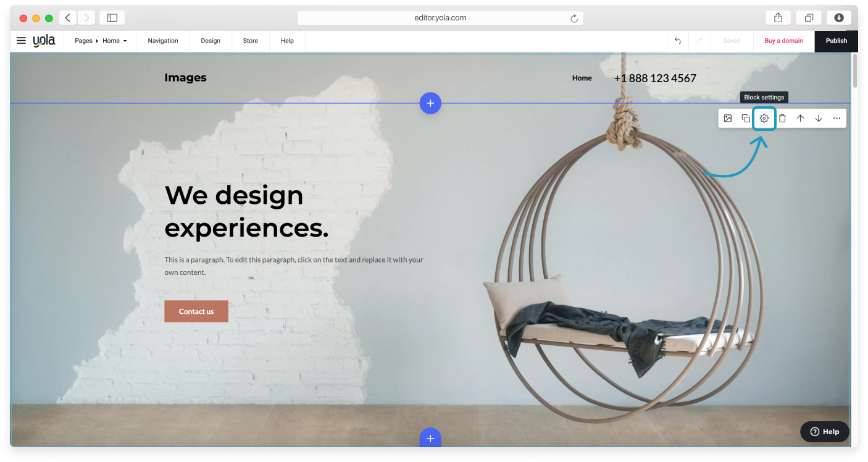Screen dimensions: 868x462
Task: Open the Store menu
Action: pos(250,41)
